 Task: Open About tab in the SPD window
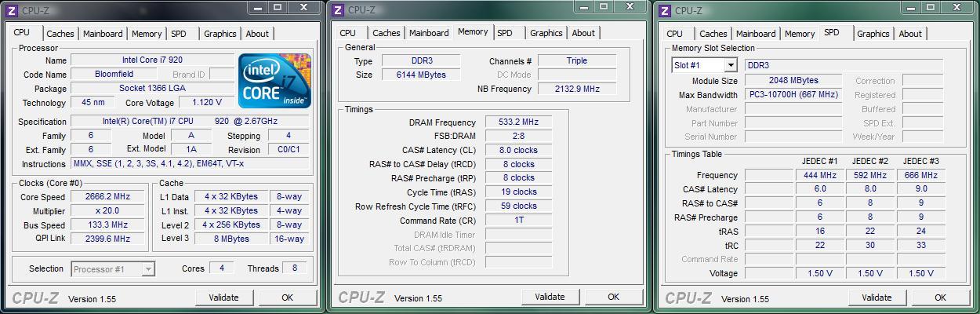click(910, 34)
